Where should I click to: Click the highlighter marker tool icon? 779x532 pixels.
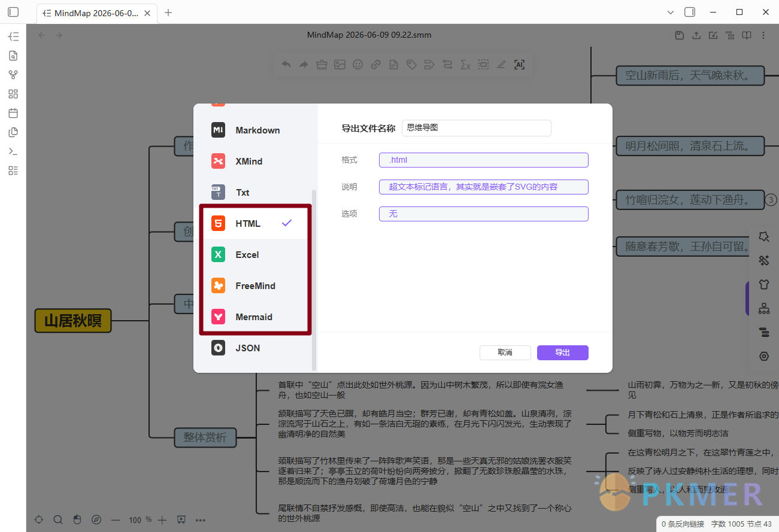pos(501,65)
